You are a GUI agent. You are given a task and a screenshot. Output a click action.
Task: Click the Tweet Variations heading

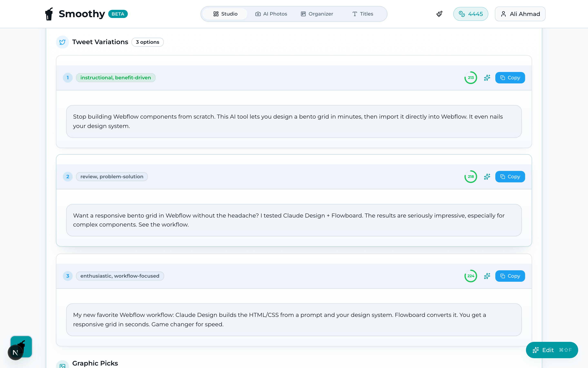click(100, 42)
